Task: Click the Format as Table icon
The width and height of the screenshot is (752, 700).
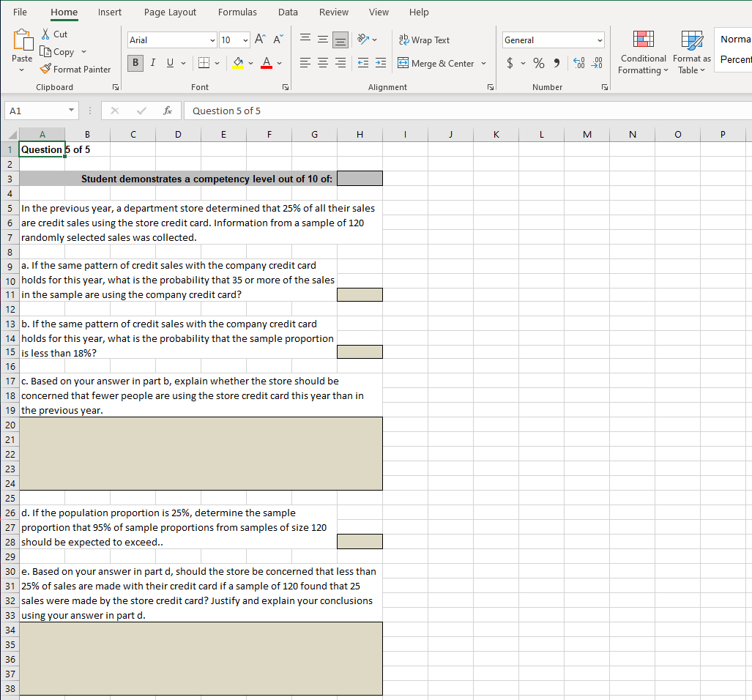Action: (691, 51)
